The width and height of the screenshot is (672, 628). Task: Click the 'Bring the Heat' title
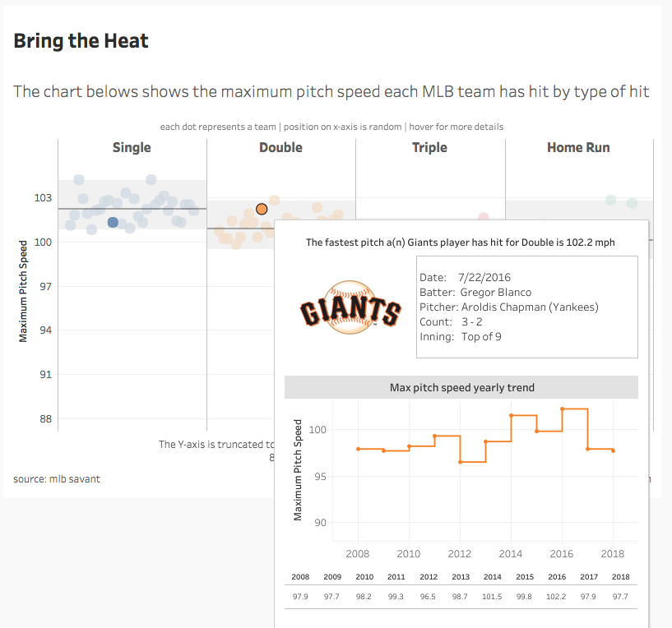81,40
